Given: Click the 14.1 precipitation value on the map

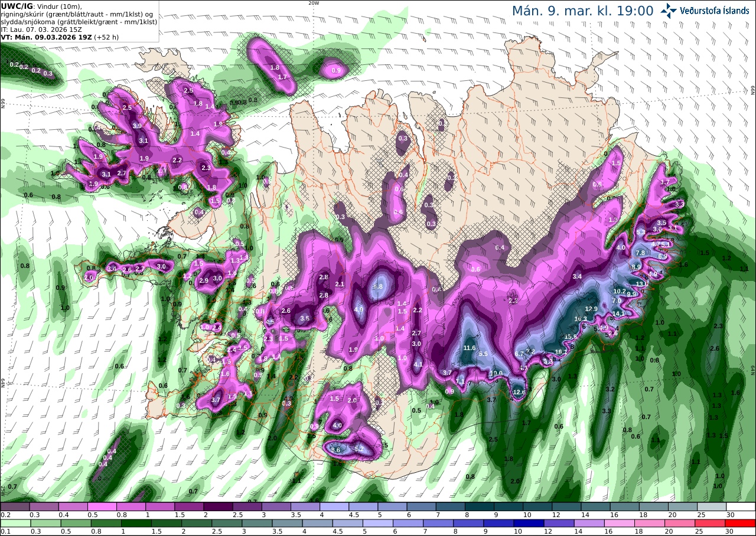Looking at the screenshot, I should [x=618, y=313].
